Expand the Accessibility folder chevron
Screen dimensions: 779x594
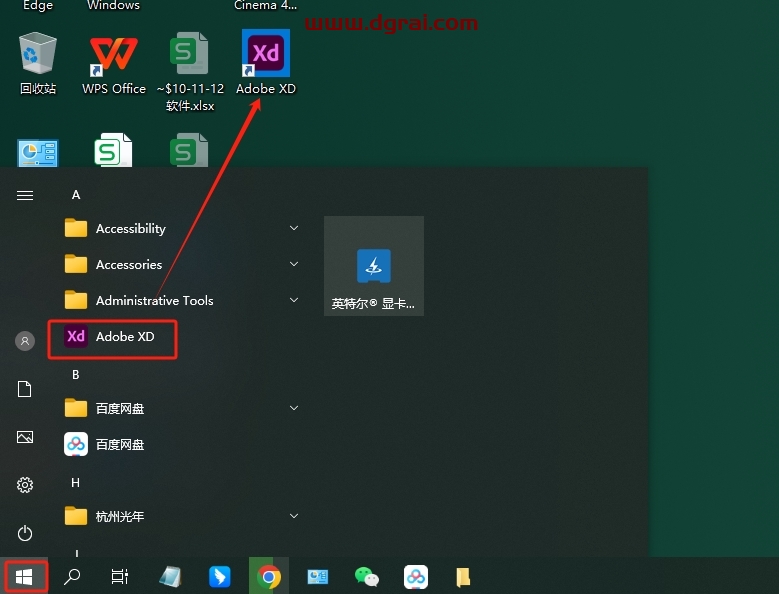[294, 228]
